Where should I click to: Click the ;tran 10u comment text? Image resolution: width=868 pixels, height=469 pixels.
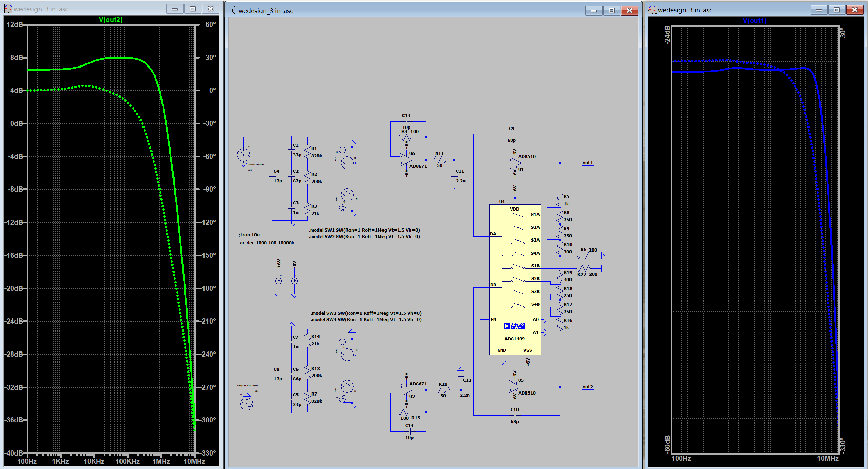coord(249,235)
